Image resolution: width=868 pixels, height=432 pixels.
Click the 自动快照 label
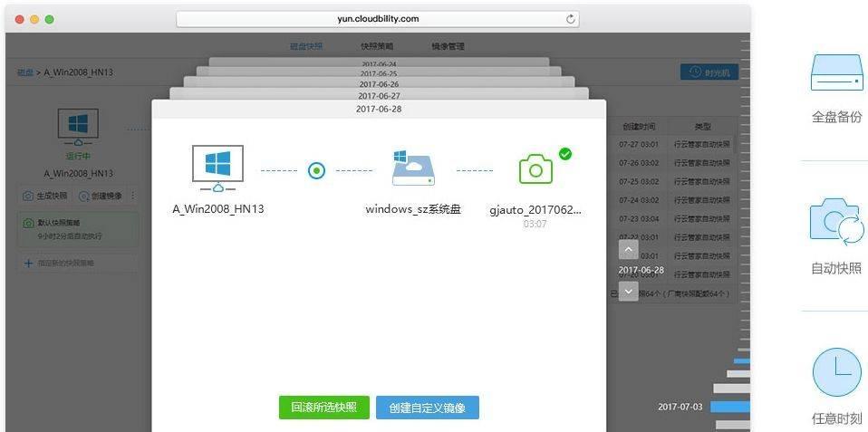[836, 269]
